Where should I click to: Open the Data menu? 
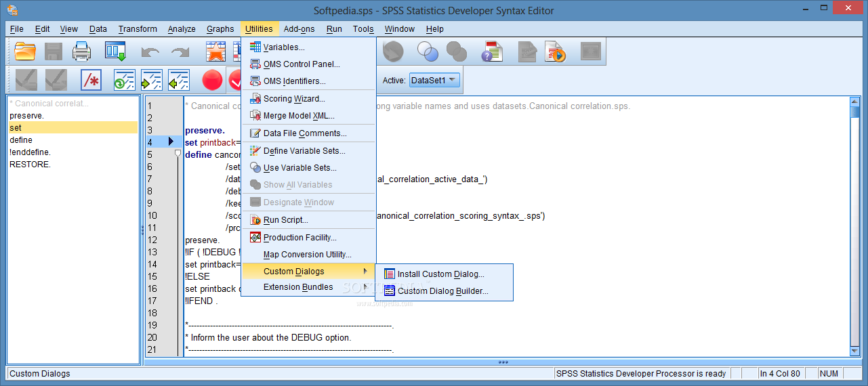tap(98, 28)
